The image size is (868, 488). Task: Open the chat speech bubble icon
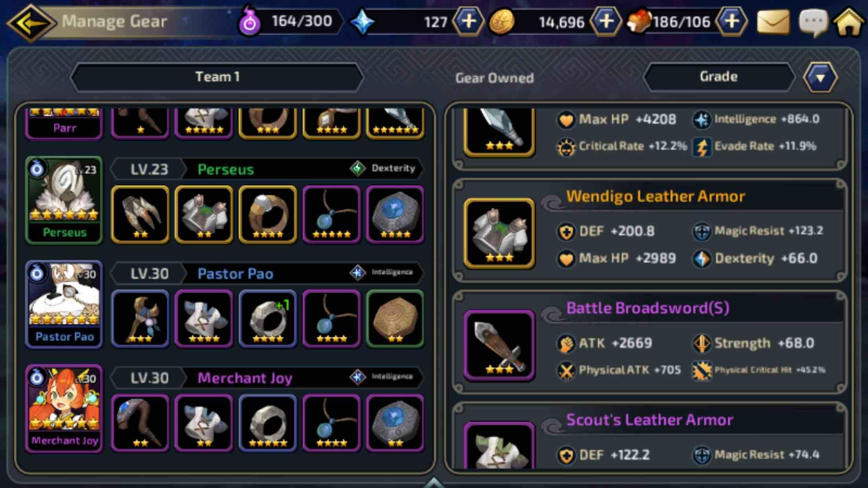tap(813, 22)
